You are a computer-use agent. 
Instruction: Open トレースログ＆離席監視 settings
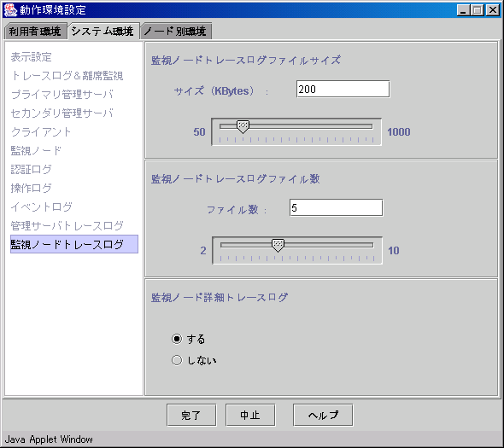tap(67, 75)
